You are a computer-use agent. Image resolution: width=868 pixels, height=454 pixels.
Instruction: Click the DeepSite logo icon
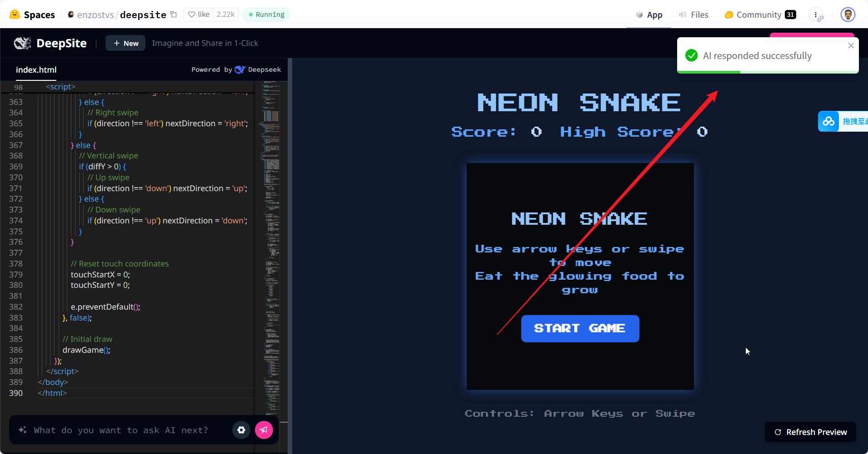[22, 43]
